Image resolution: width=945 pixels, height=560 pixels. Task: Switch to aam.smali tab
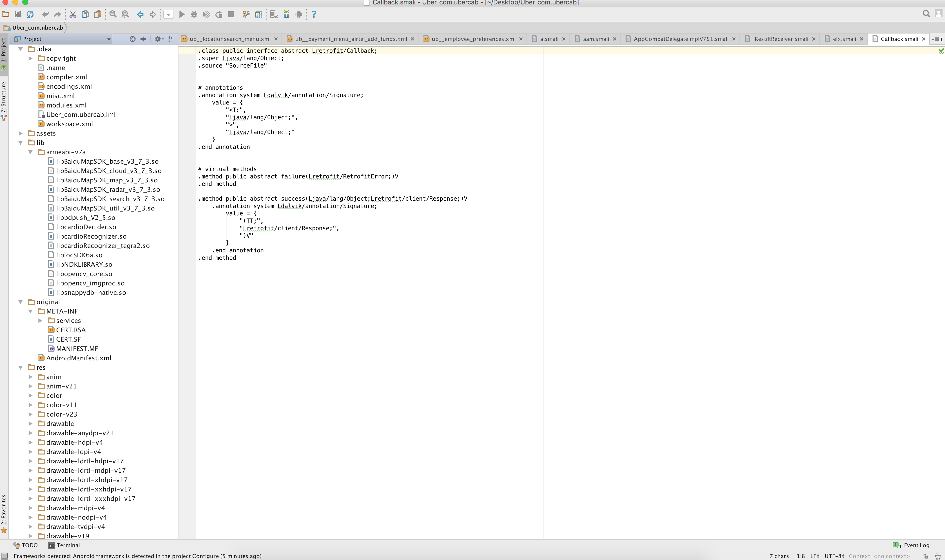click(x=596, y=39)
